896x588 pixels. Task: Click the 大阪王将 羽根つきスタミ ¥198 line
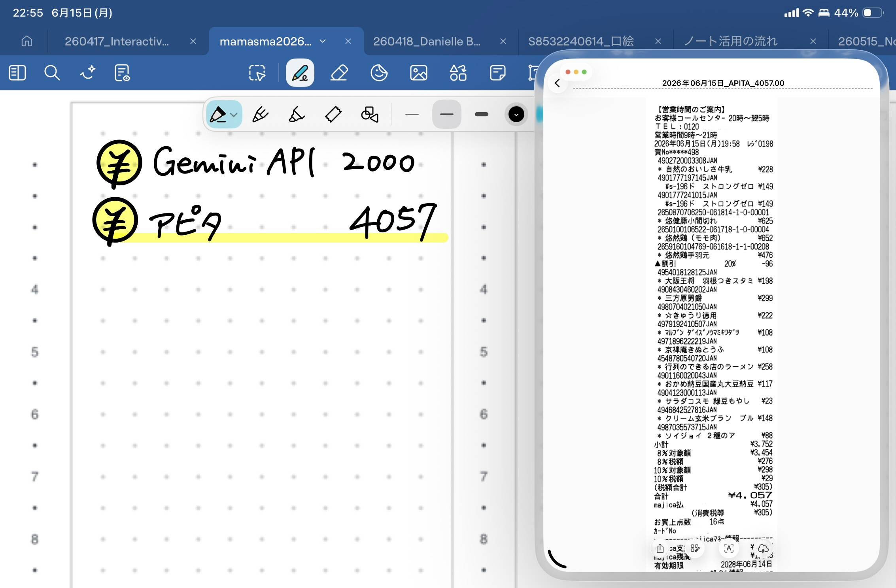click(x=715, y=281)
